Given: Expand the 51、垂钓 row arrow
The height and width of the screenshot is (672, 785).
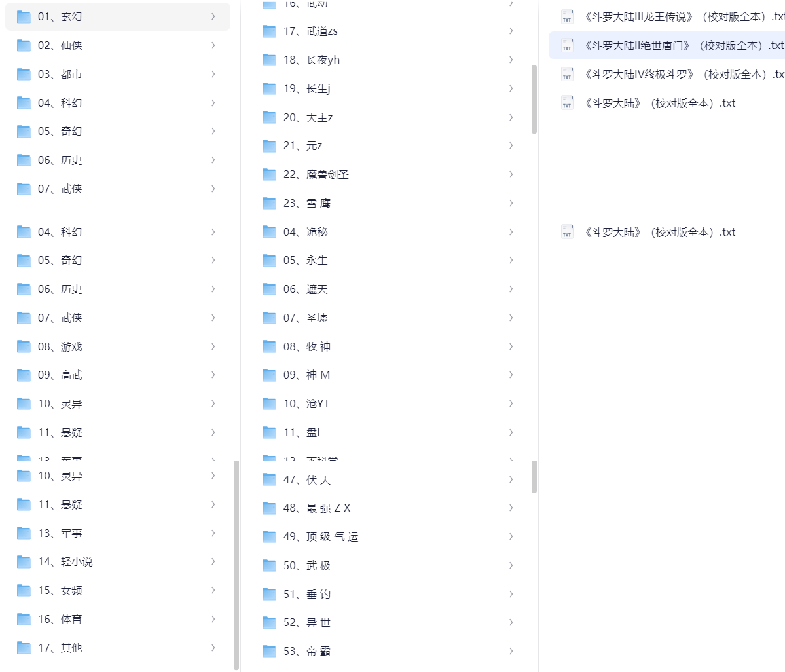Looking at the screenshot, I should tap(511, 594).
